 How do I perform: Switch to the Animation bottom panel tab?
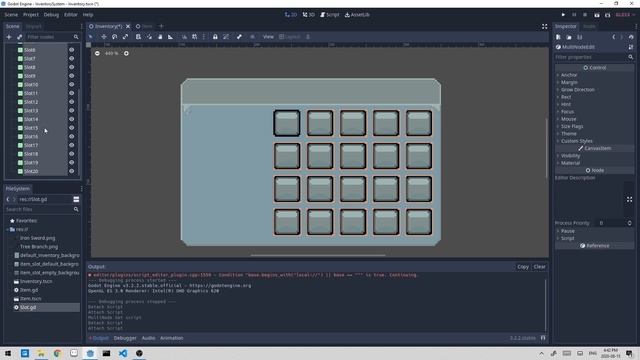coord(171,338)
